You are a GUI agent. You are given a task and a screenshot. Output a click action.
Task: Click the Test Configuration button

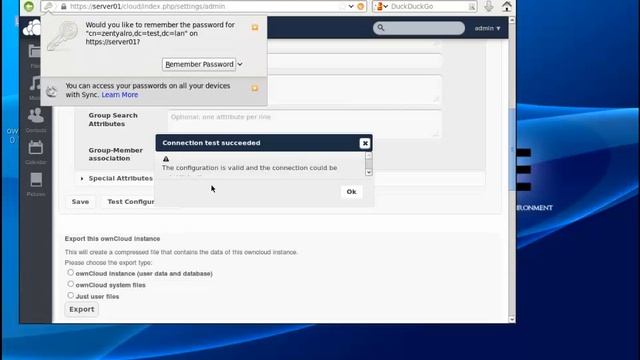129,202
